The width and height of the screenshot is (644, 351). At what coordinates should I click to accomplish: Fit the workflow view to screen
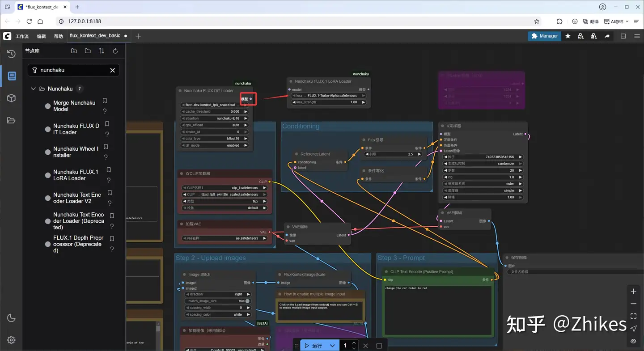(x=633, y=316)
